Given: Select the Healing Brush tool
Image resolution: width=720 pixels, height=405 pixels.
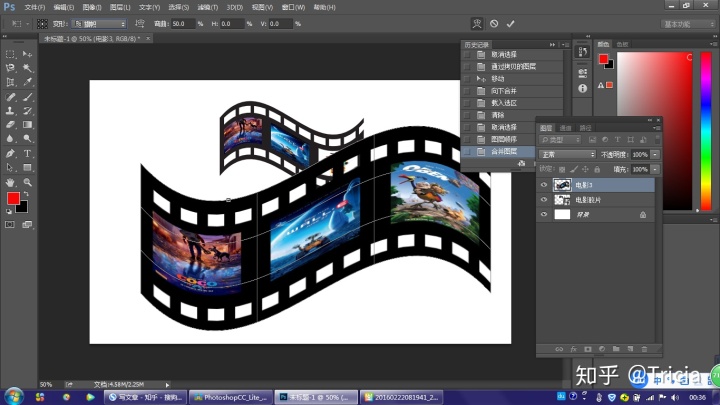Looking at the screenshot, I should tap(10, 97).
